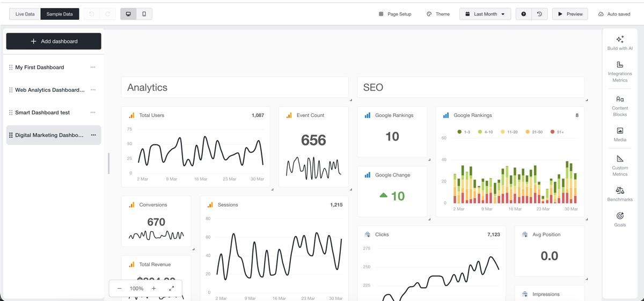Click the Total Revenue analytics icon
Viewport: 644px width, 301px height.
click(x=131, y=265)
